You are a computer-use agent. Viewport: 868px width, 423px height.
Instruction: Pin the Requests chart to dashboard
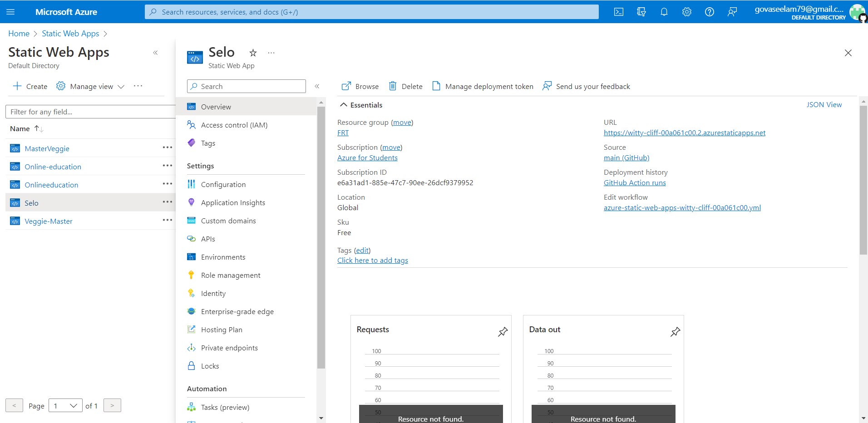502,332
